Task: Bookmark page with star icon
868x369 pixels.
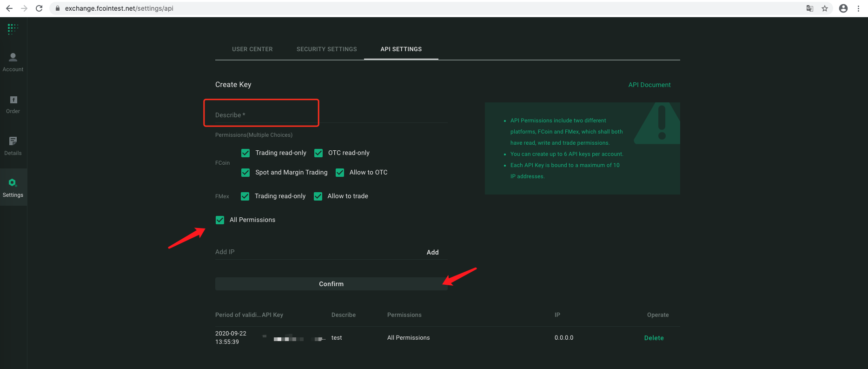Action: [825, 8]
